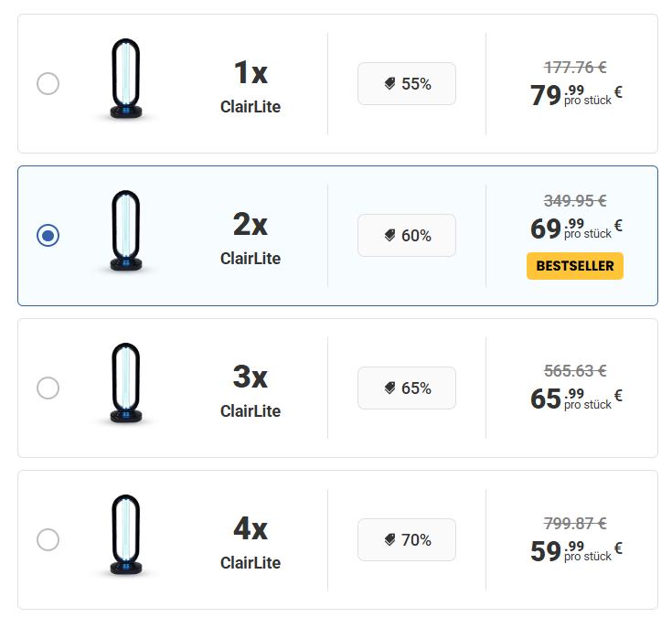Pick the 4x ClairLite radio option
The image size is (672, 617).
(x=48, y=540)
